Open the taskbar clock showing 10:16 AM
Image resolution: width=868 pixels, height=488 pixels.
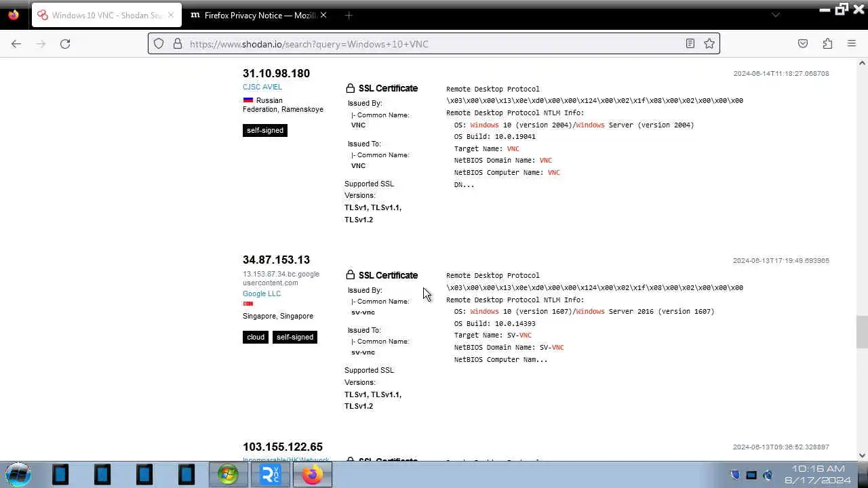pyautogui.click(x=818, y=474)
